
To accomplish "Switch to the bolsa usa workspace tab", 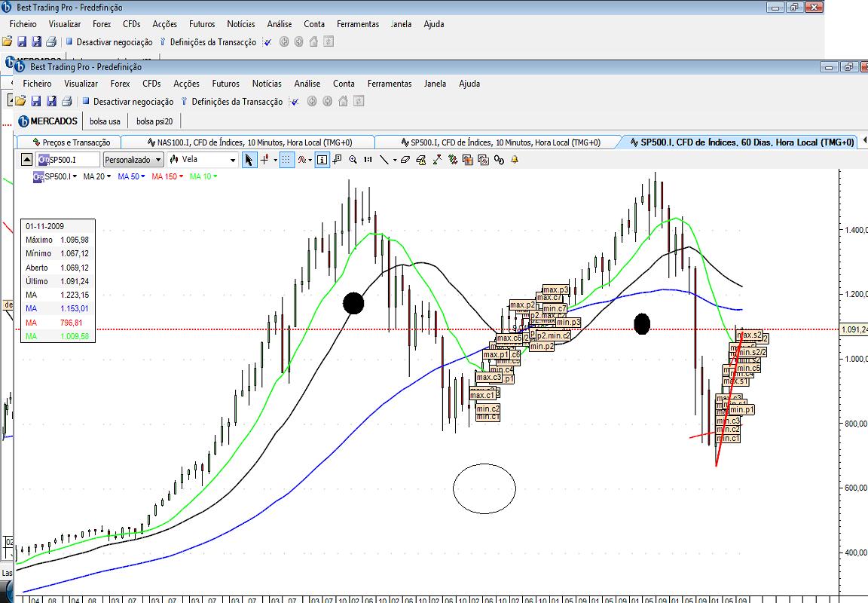I will (x=105, y=121).
